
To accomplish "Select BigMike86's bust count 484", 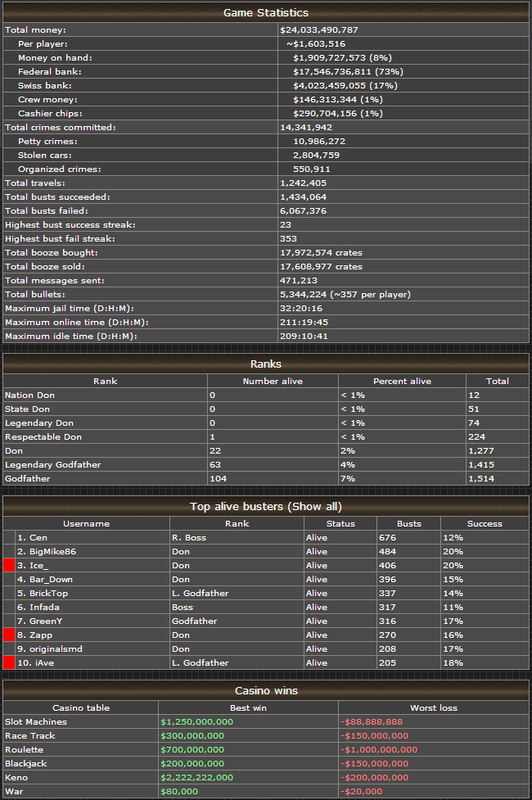I will coord(388,552).
